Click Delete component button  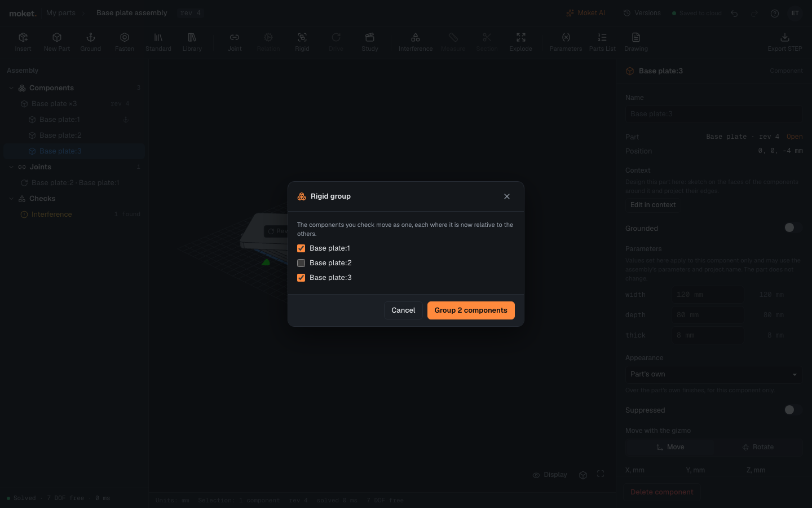[662, 492]
